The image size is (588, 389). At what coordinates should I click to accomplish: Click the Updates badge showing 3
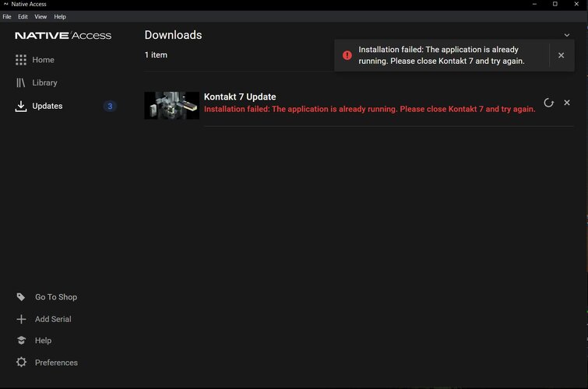tap(110, 106)
